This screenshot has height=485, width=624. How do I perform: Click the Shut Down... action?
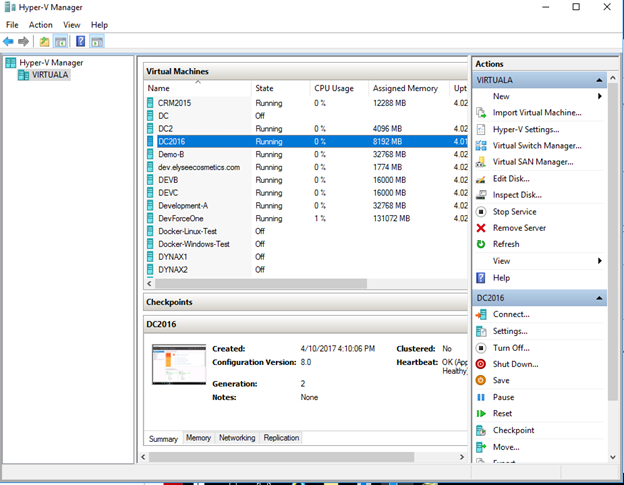coord(515,364)
